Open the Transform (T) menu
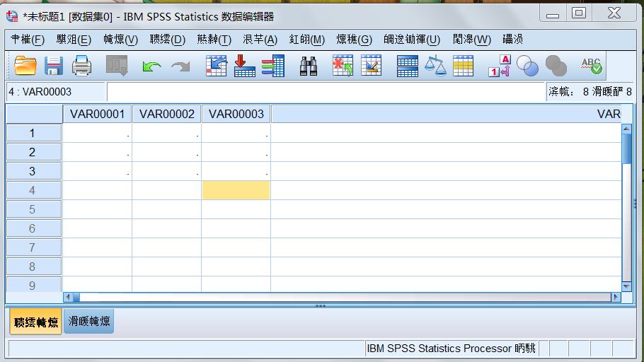Viewport: 644px width, 362px height. [214, 40]
